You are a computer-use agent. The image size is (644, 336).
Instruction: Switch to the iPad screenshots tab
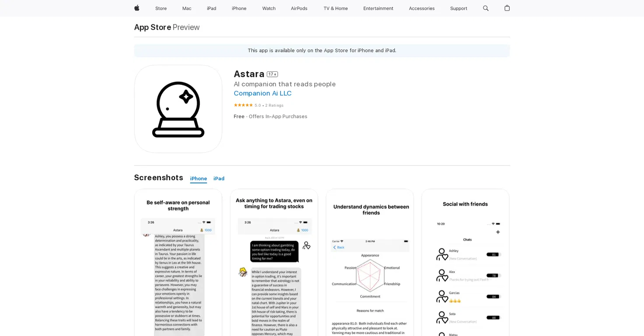pos(219,178)
